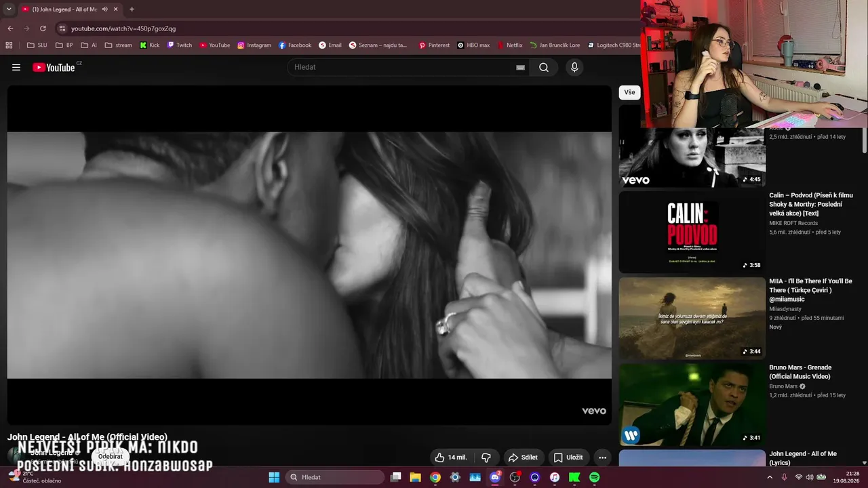Viewport: 868px width, 488px height.
Task: Open the stream bookmark folder
Action: 119,45
